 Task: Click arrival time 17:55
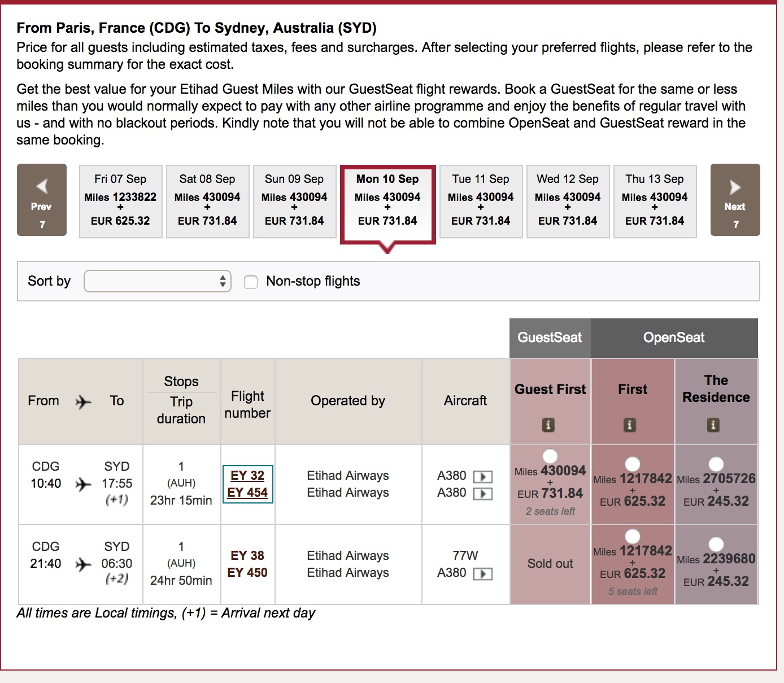tap(117, 483)
